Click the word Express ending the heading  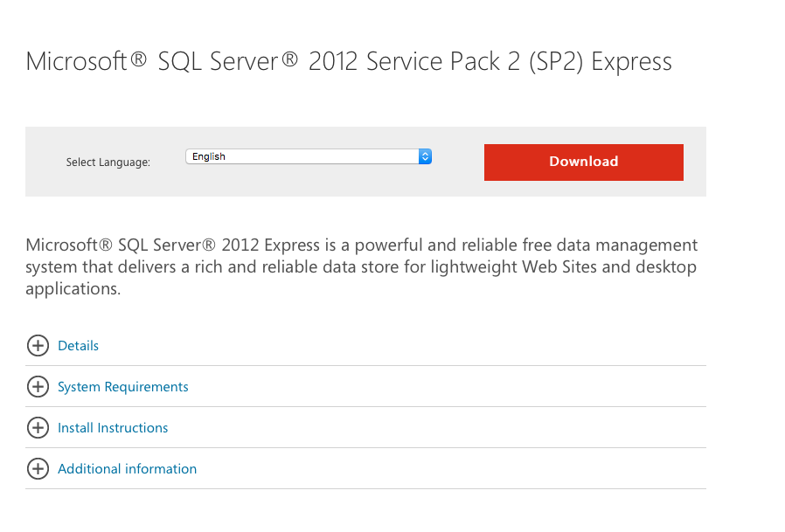click(x=631, y=63)
